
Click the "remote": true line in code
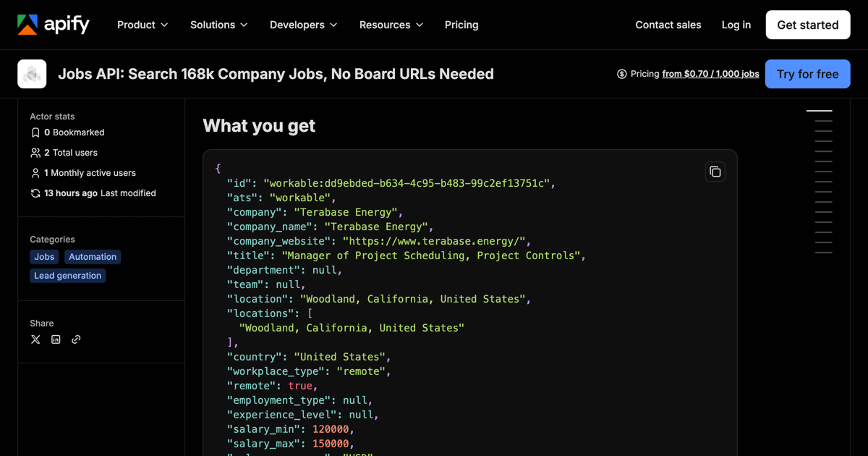[273, 386]
